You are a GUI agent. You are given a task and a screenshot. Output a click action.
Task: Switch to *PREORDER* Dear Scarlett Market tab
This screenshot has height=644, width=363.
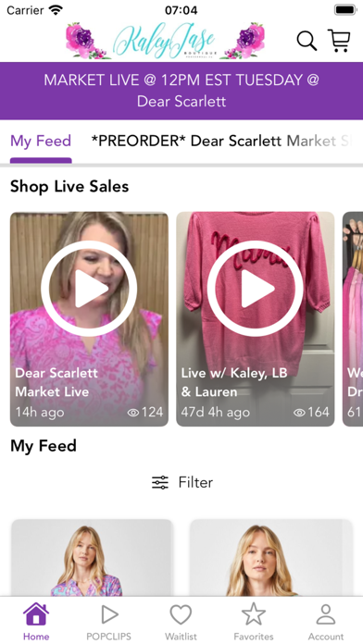click(221, 141)
